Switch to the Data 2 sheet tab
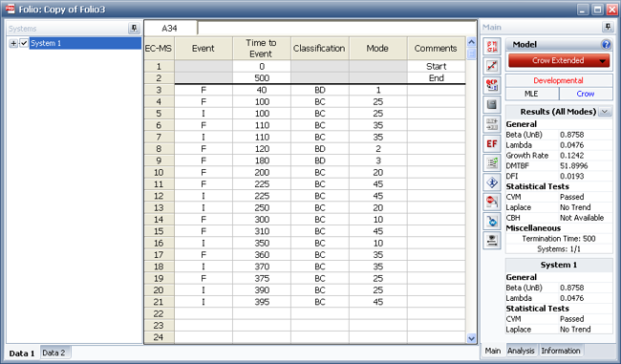 (54, 353)
